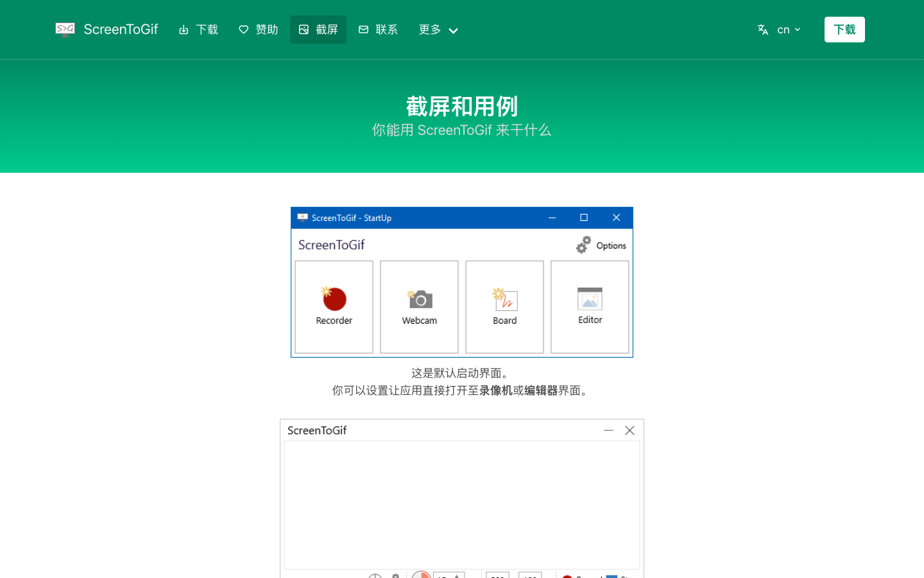Click the download icon beside 下载 nav item

[x=183, y=29]
